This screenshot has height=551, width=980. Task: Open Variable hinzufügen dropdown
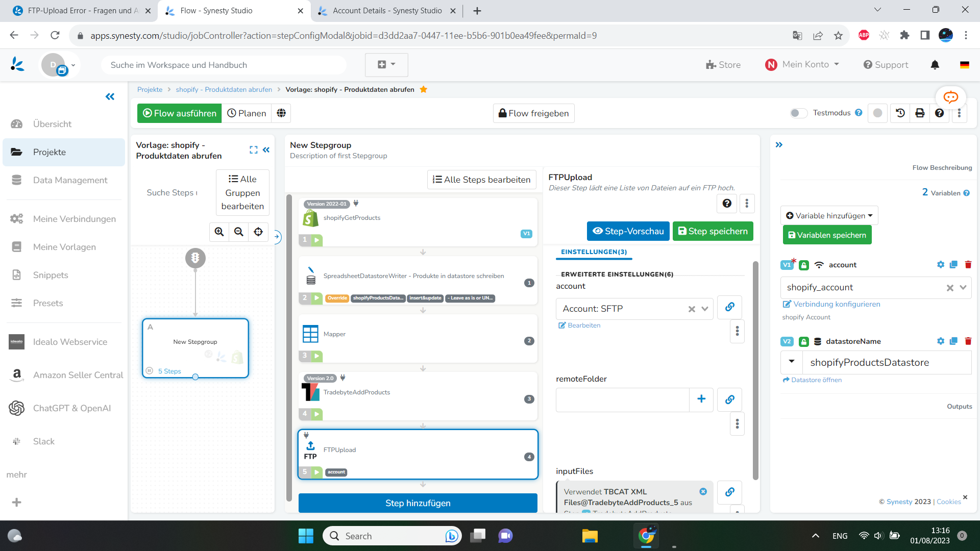[x=829, y=216]
